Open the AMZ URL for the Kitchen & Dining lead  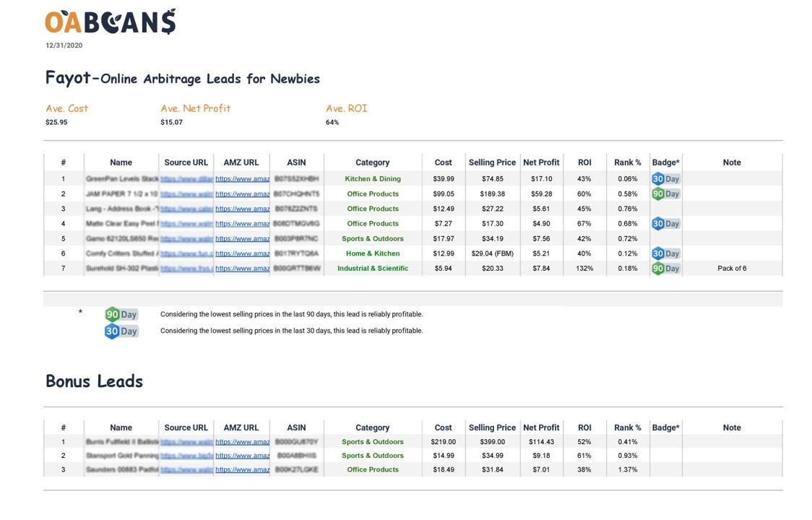click(242, 179)
